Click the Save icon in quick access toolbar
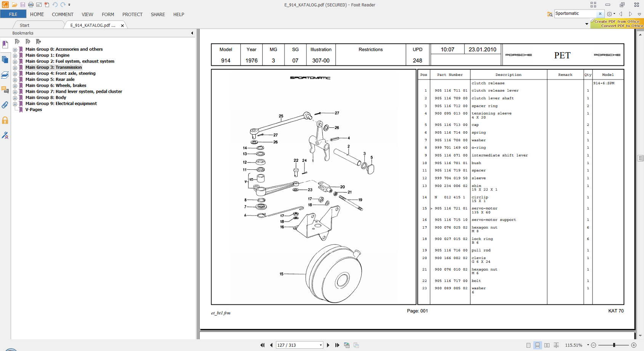644x351 pixels. [x=22, y=5]
